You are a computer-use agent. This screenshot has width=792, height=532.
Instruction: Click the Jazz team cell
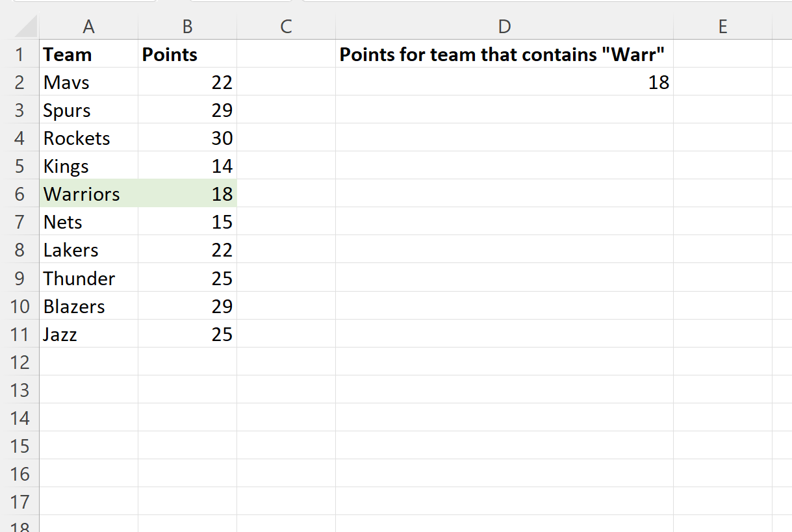[88, 334]
